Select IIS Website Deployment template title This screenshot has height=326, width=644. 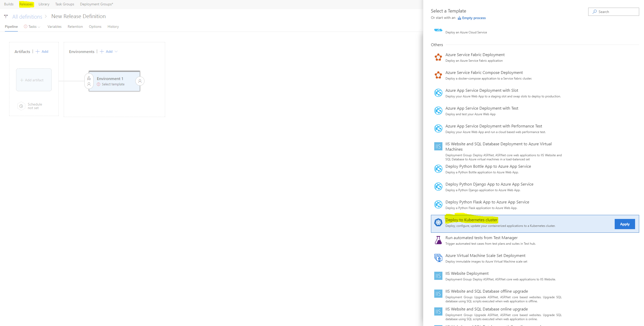pos(467,273)
